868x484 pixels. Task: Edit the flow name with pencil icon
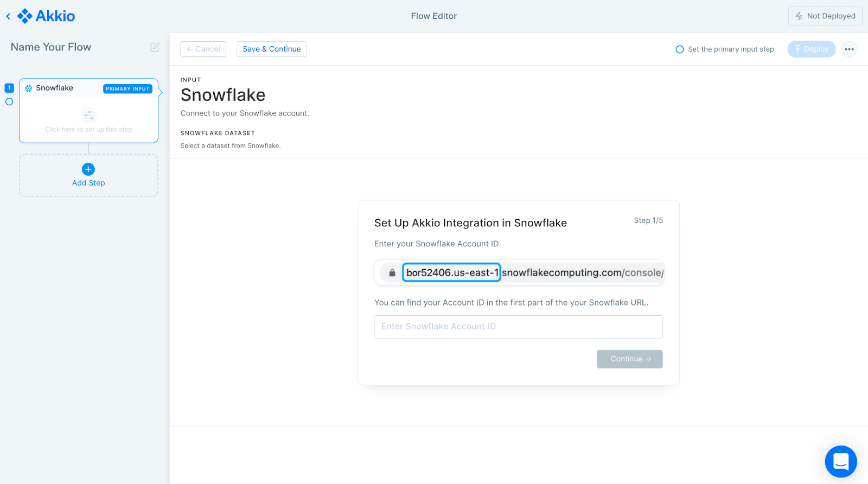(x=155, y=47)
